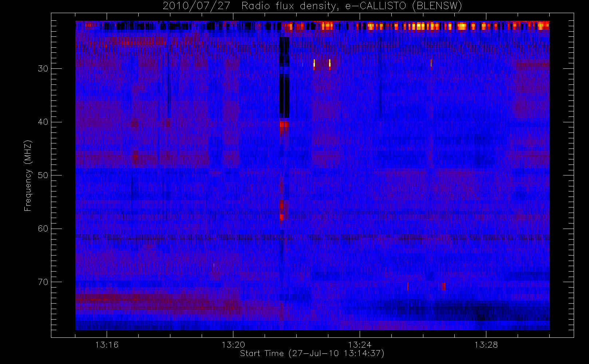Click the 70 frequency tick label
The image size is (589, 364).
(x=43, y=282)
